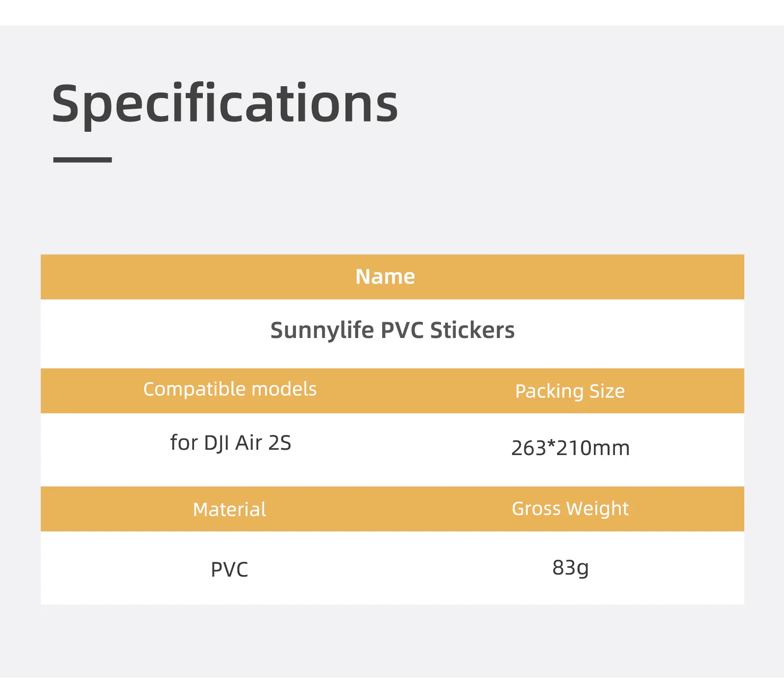The height and width of the screenshot is (700, 784).
Task: Select the "for DJI Air 2S" value
Action: 230,443
